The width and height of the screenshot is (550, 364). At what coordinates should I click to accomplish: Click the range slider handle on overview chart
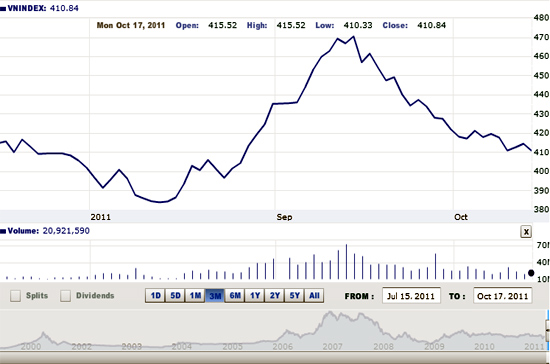(x=548, y=330)
